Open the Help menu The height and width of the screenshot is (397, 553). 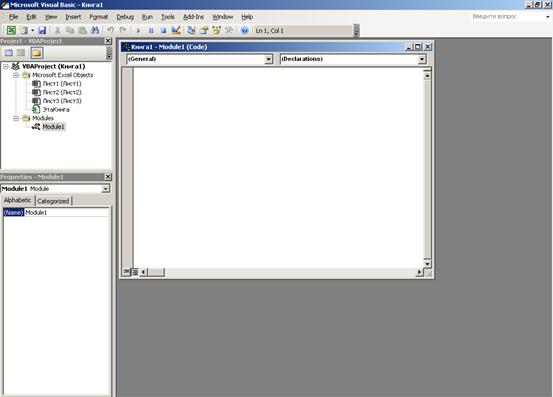(x=247, y=17)
